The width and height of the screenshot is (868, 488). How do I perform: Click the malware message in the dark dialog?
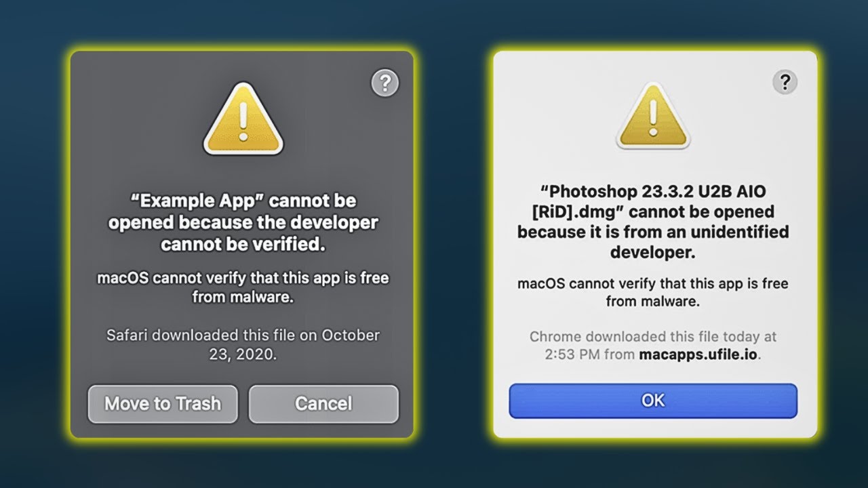point(243,287)
